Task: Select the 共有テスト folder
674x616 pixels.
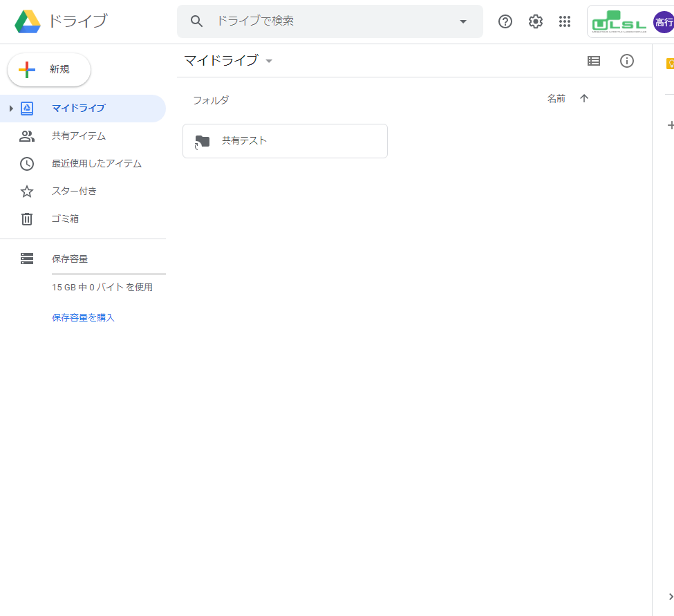Action: [x=285, y=141]
